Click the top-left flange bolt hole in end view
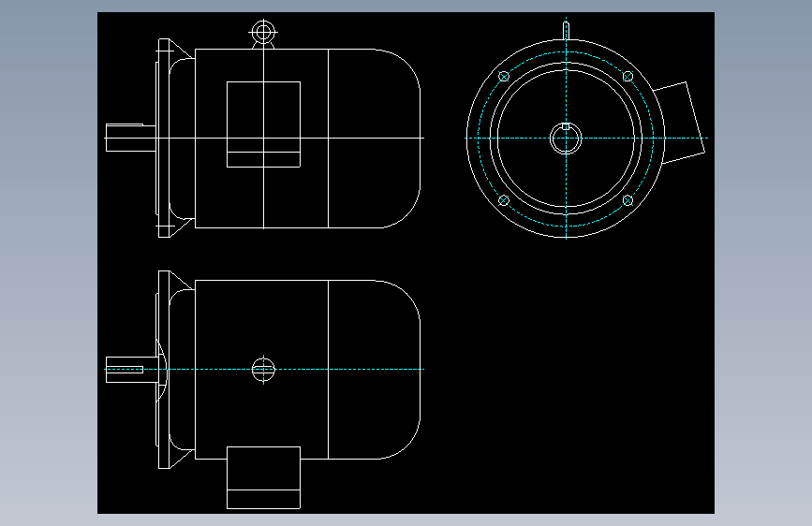This screenshot has height=526, width=812. click(504, 77)
